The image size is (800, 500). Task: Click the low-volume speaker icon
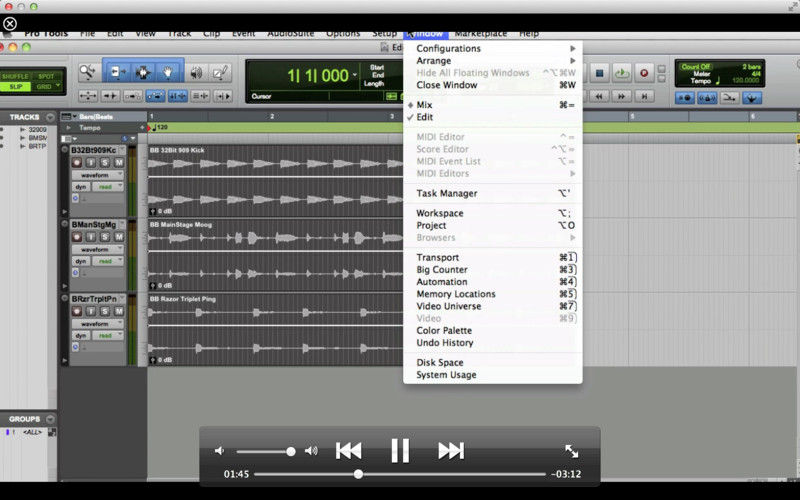click(x=219, y=451)
